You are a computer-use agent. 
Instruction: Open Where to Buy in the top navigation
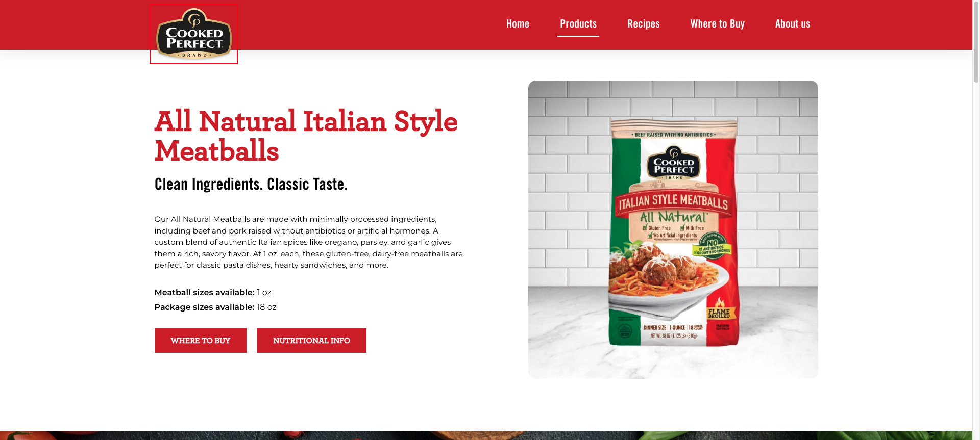[717, 24]
